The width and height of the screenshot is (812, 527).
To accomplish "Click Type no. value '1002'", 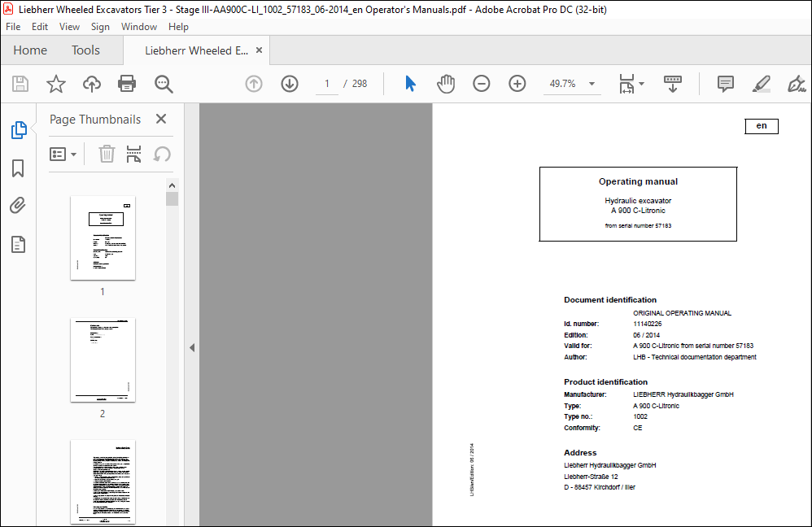I will click(x=640, y=416).
